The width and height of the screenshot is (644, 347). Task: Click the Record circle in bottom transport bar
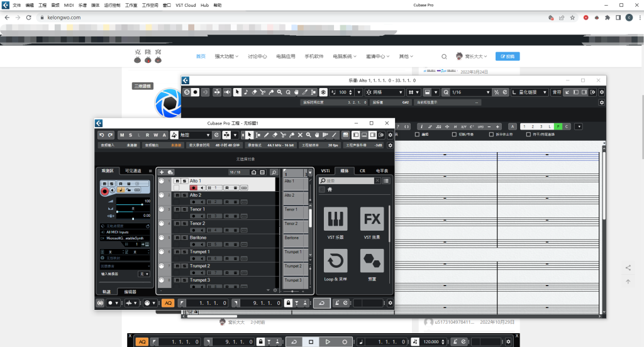click(345, 342)
